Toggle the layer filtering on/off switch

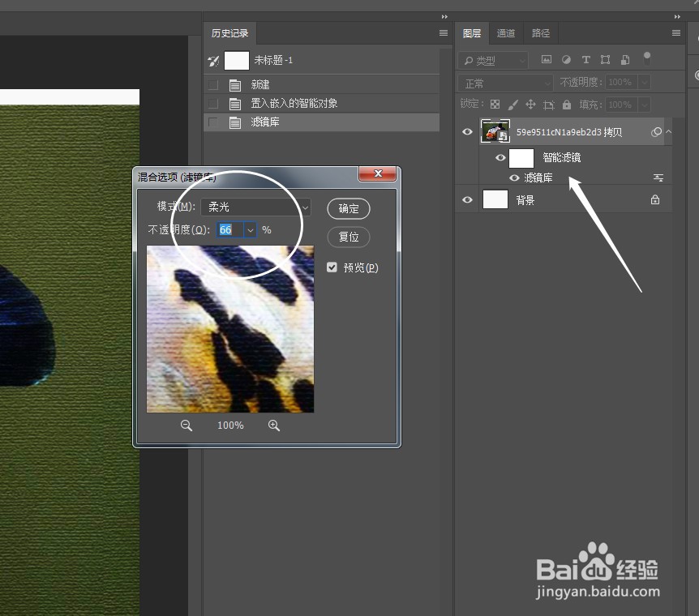(x=647, y=58)
